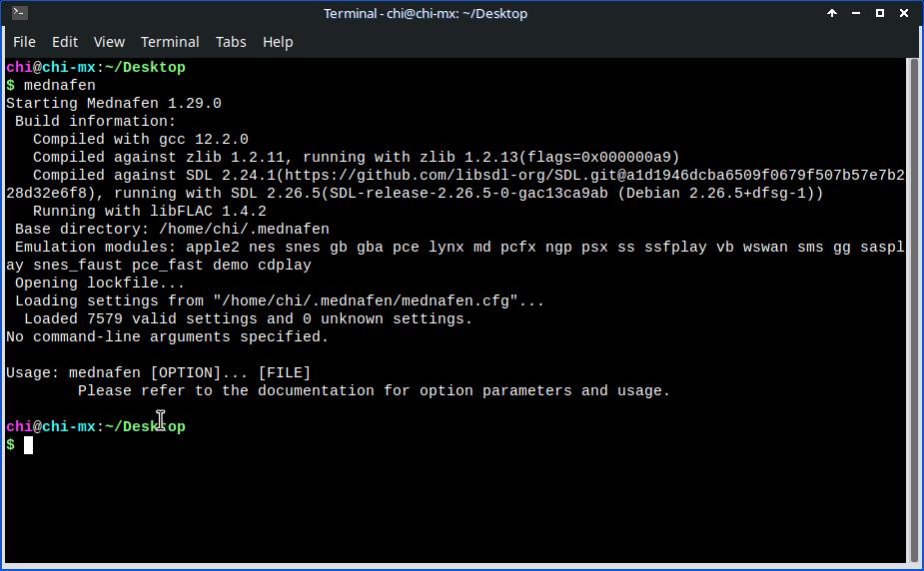
Task: Click the base directory path /home/chi/.mednafen
Action: pos(244,229)
